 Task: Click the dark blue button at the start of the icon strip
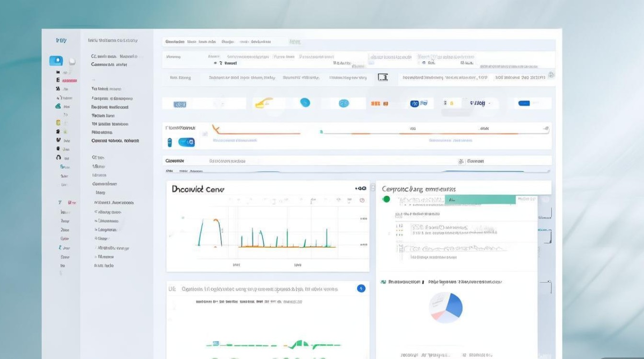coord(180,104)
